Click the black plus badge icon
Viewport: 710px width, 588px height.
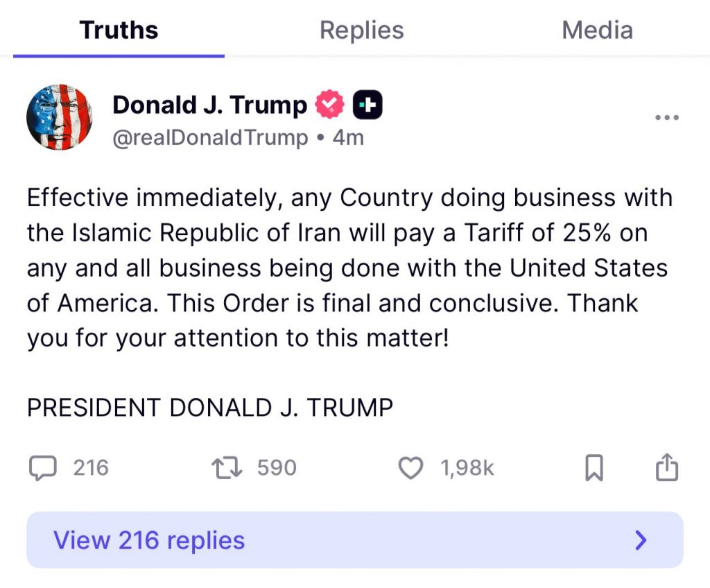[367, 105]
